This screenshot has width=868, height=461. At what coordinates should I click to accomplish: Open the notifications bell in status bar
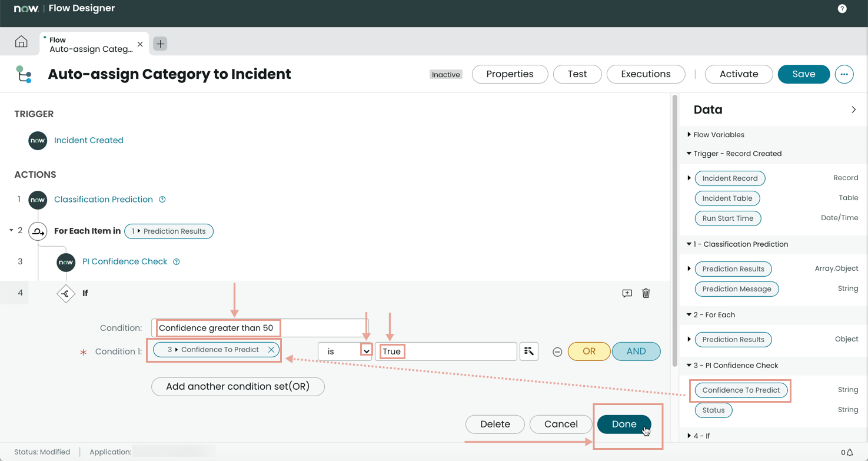tap(849, 453)
